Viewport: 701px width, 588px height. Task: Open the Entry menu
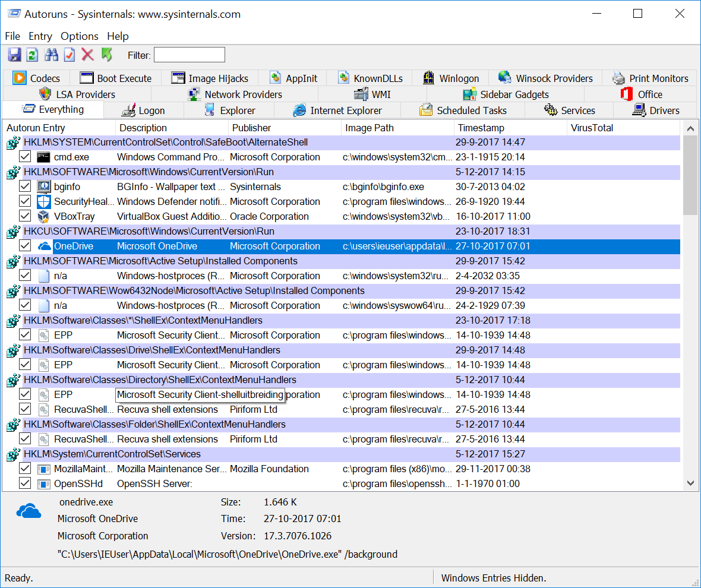pyautogui.click(x=40, y=36)
